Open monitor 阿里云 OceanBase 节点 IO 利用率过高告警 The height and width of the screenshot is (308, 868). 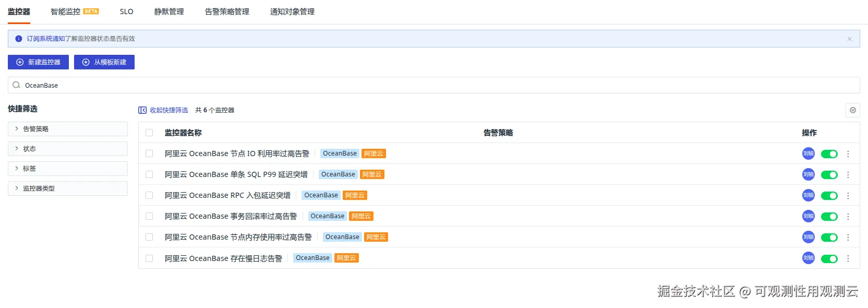pyautogui.click(x=237, y=153)
